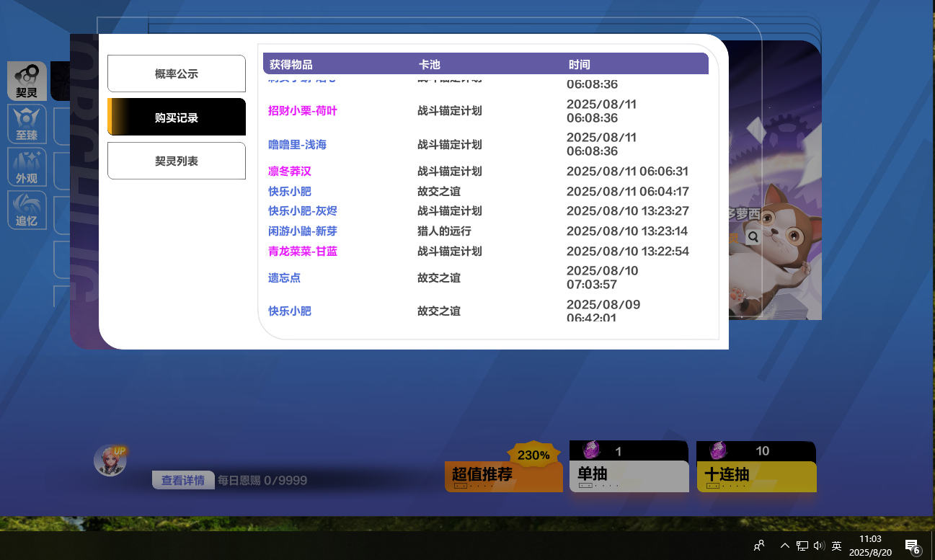
Task: Click the 2025/08/11 06:04:17 timestamp
Action: coord(627,192)
